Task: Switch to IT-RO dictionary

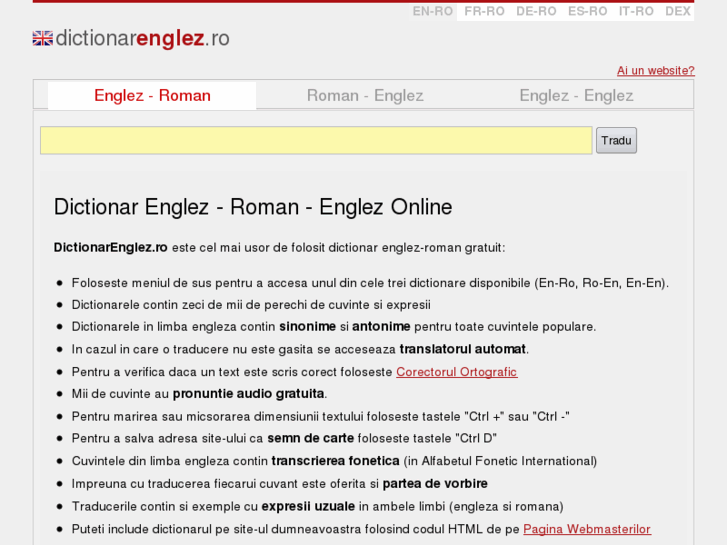Action: click(636, 11)
